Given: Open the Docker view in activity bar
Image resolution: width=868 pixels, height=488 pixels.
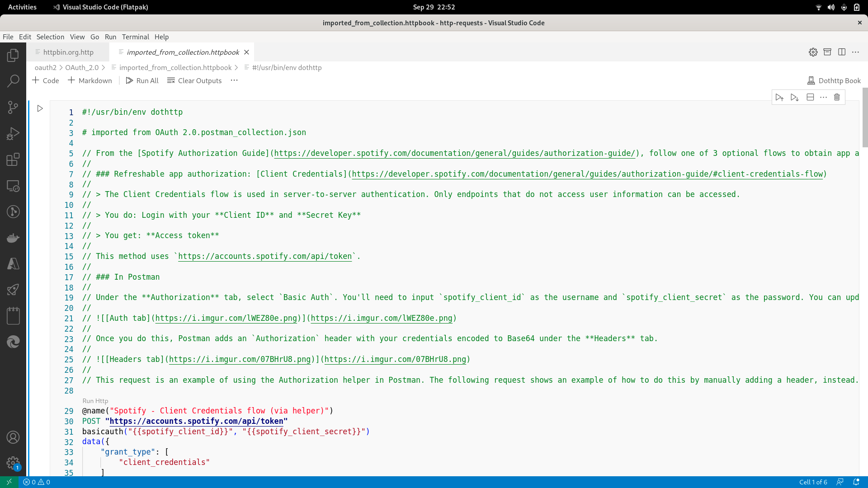Looking at the screenshot, I should tap(13, 238).
